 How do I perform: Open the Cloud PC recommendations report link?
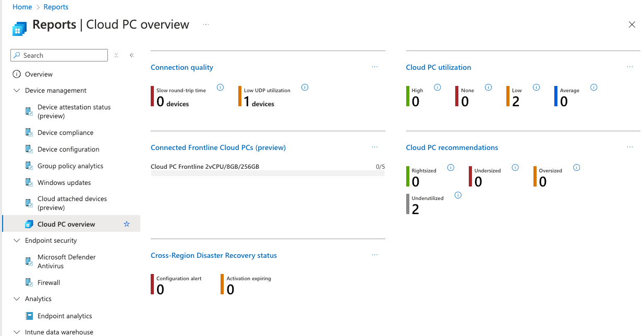pos(452,147)
